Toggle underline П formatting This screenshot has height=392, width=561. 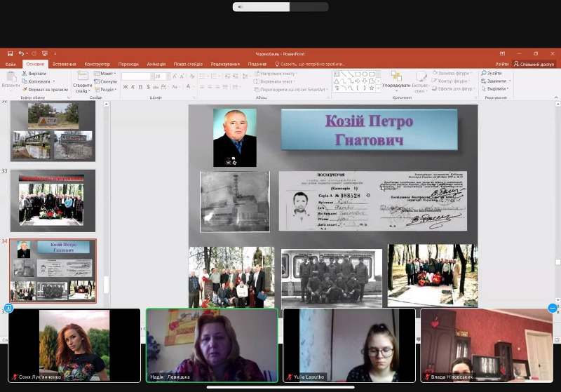coord(140,87)
